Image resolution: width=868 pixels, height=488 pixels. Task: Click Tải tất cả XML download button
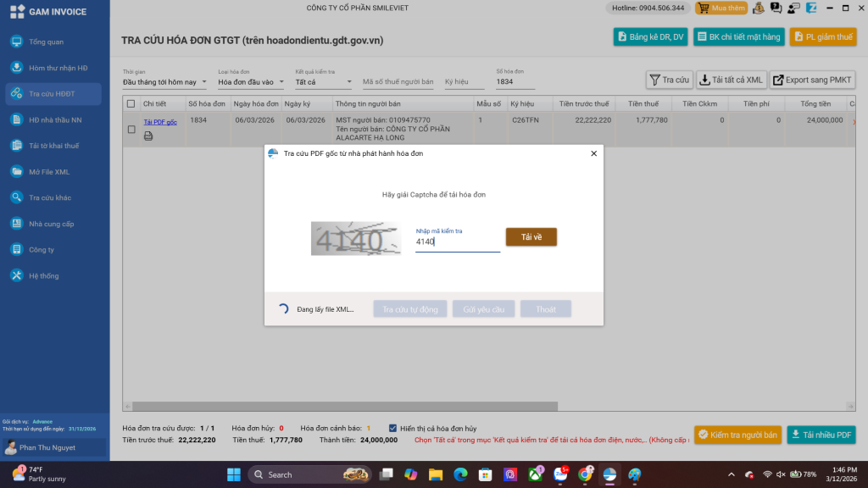[730, 80]
